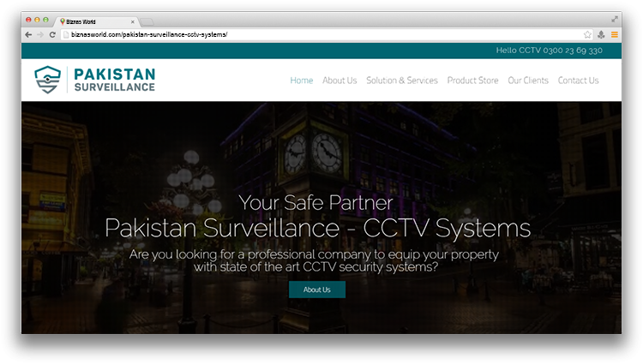Bookmark this page with the star icon
The height and width of the screenshot is (364, 643).
[x=587, y=35]
